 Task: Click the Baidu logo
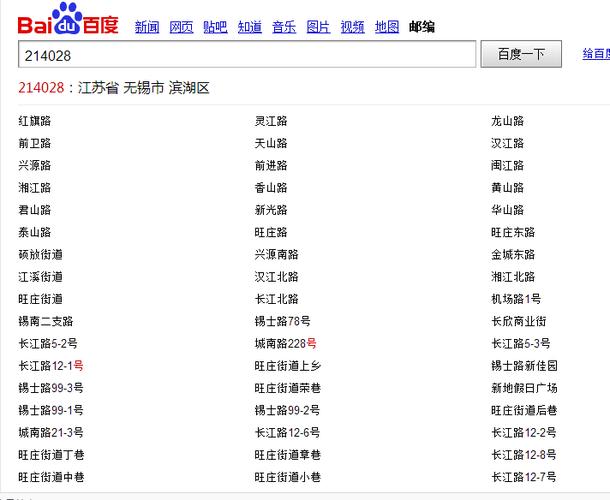(x=68, y=19)
